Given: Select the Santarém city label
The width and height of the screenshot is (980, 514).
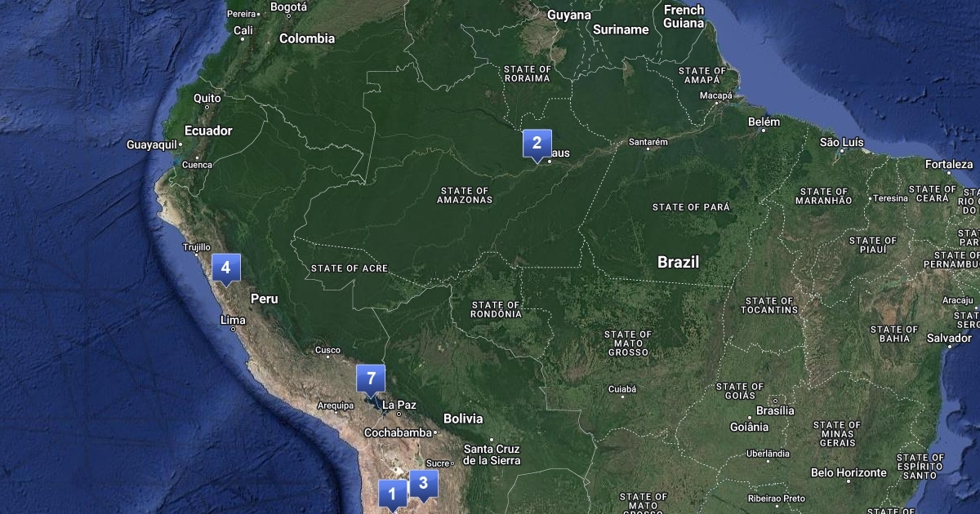Looking at the screenshot, I should [648, 142].
